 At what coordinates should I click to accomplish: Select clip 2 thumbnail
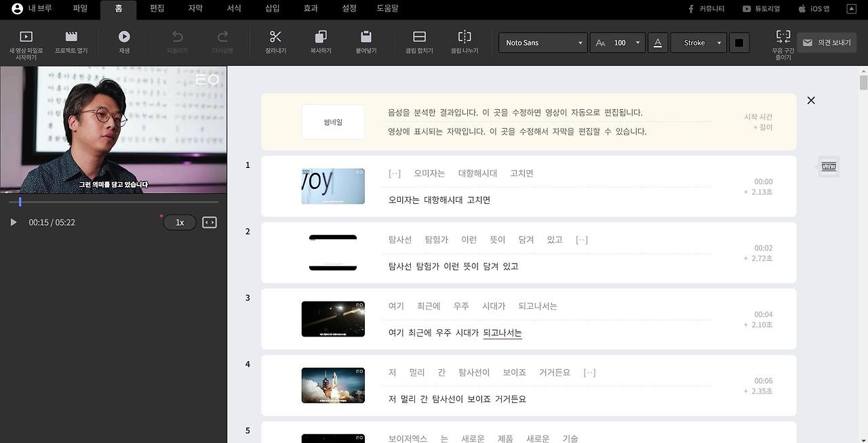[x=333, y=253]
